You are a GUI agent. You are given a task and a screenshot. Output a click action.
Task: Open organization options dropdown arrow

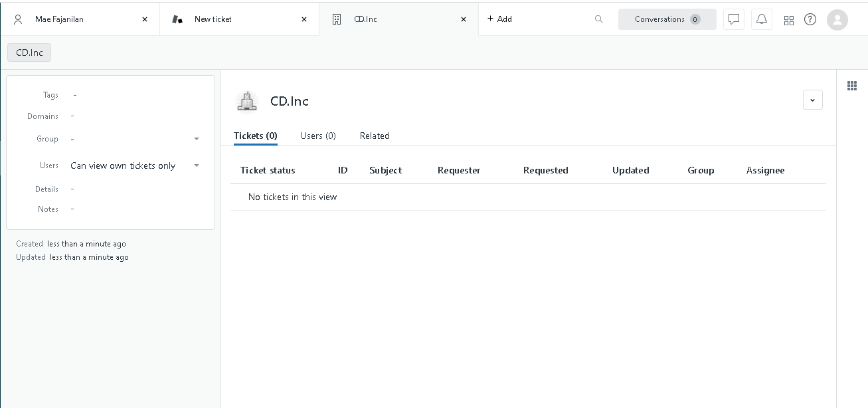[x=813, y=100]
